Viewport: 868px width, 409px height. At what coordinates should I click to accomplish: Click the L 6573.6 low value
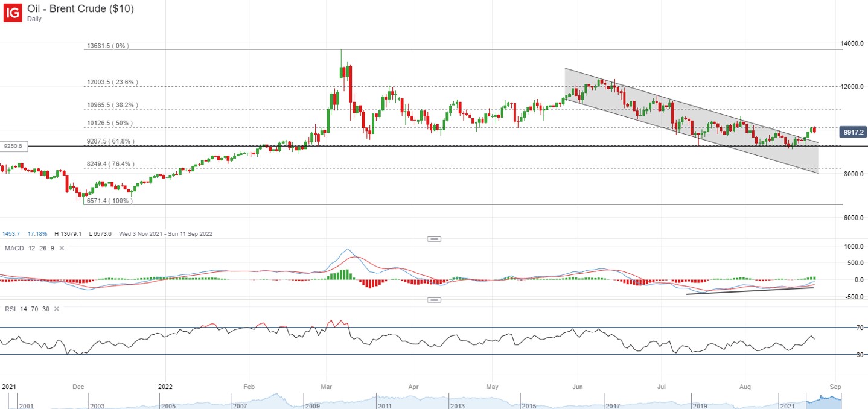100,233
